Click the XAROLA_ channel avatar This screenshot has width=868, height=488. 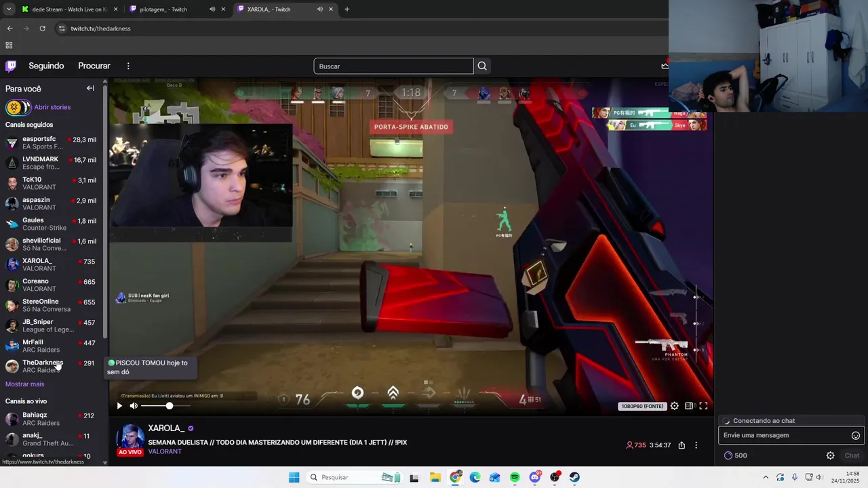coord(130,439)
